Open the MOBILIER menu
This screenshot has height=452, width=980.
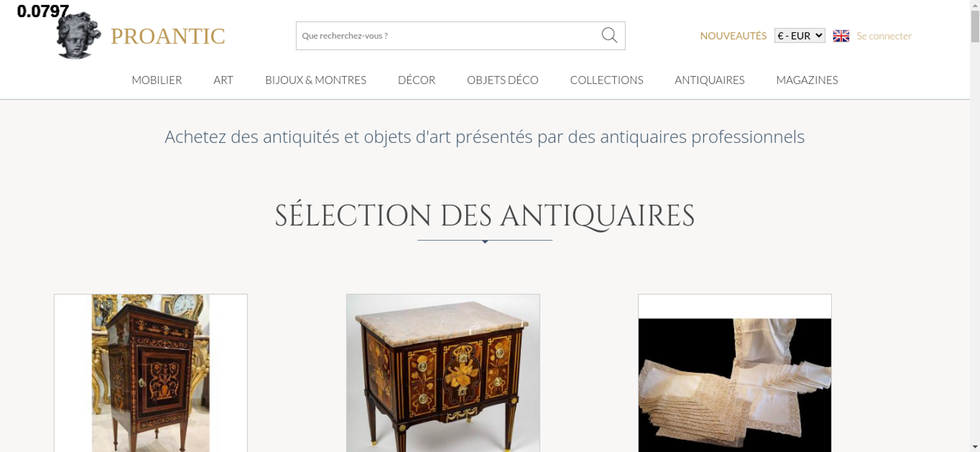(157, 80)
